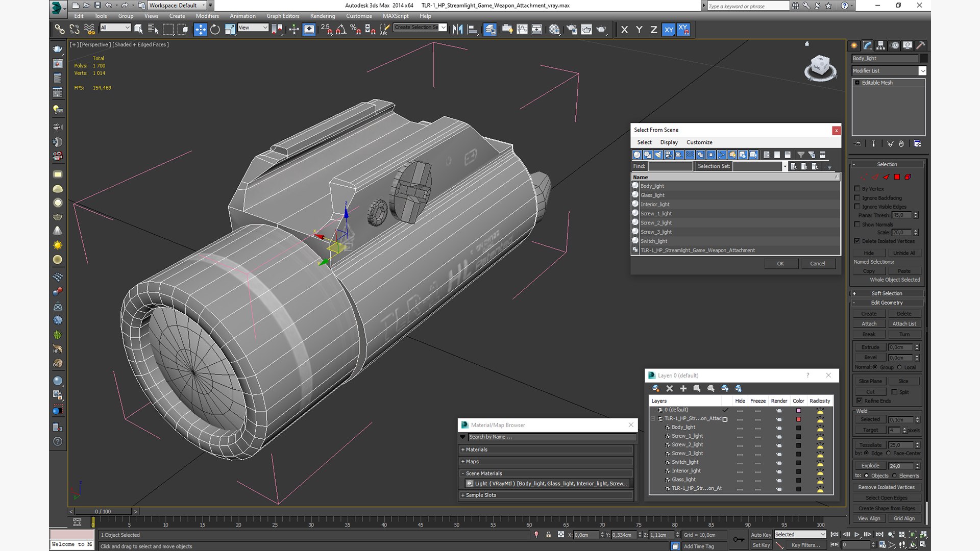This screenshot has width=980, height=551.
Task: Select the Move tool in main toolbar
Action: coord(200,30)
